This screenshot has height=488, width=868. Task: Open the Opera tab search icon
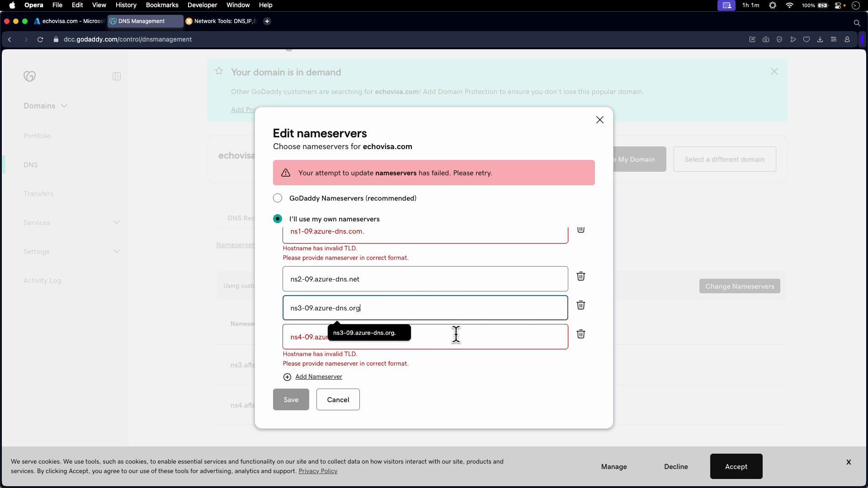[857, 23]
